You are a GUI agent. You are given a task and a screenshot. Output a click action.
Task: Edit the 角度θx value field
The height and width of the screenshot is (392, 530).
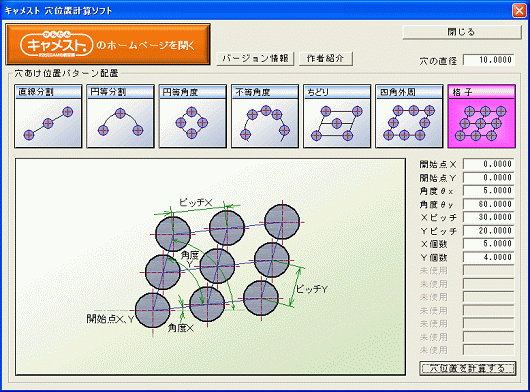[489, 191]
